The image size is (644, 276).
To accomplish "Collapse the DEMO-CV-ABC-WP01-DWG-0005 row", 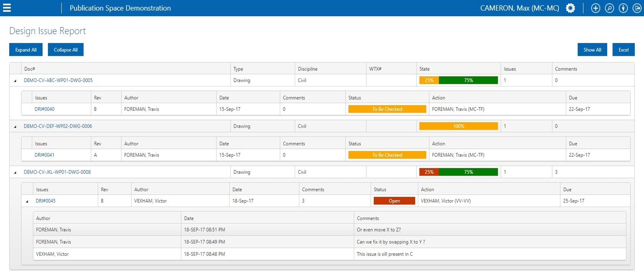I will [x=15, y=81].
